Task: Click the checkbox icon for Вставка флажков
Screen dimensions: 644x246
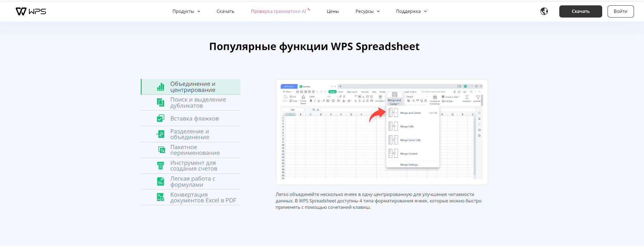Action: point(161,118)
